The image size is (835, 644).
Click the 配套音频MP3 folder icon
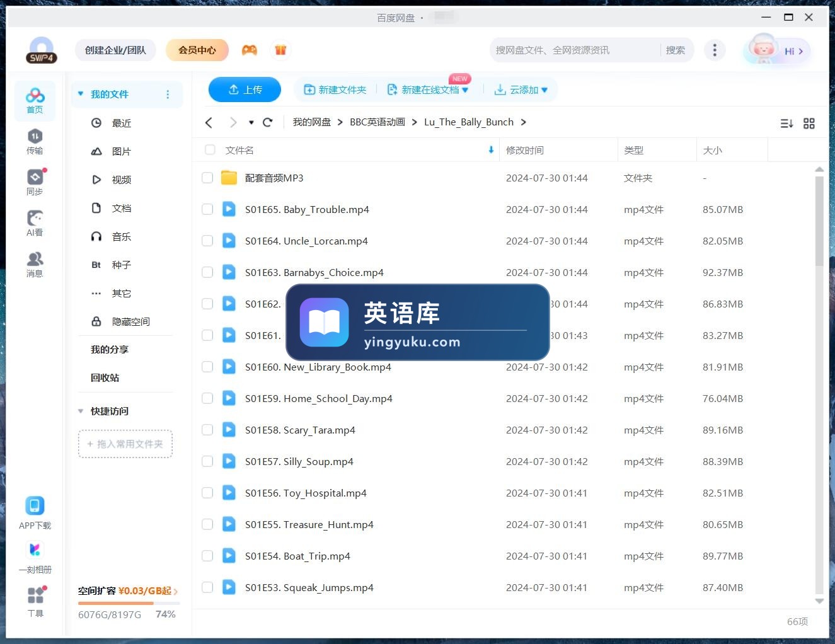click(x=229, y=178)
